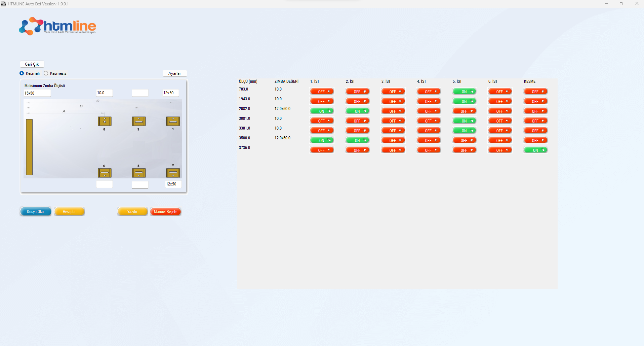Image resolution: width=644 pixels, height=346 pixels.
Task: Enable 1. İST switch for row 3736.0
Action: (x=322, y=150)
